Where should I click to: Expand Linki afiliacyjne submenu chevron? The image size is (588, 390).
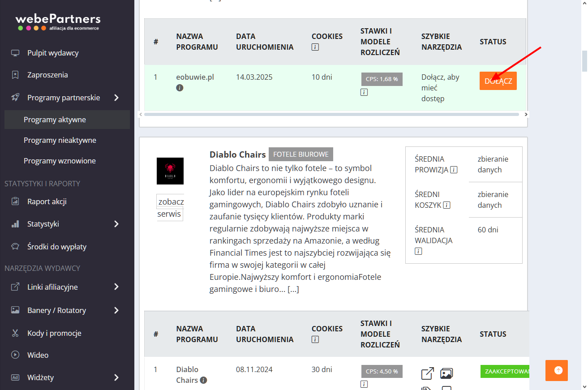pos(116,287)
